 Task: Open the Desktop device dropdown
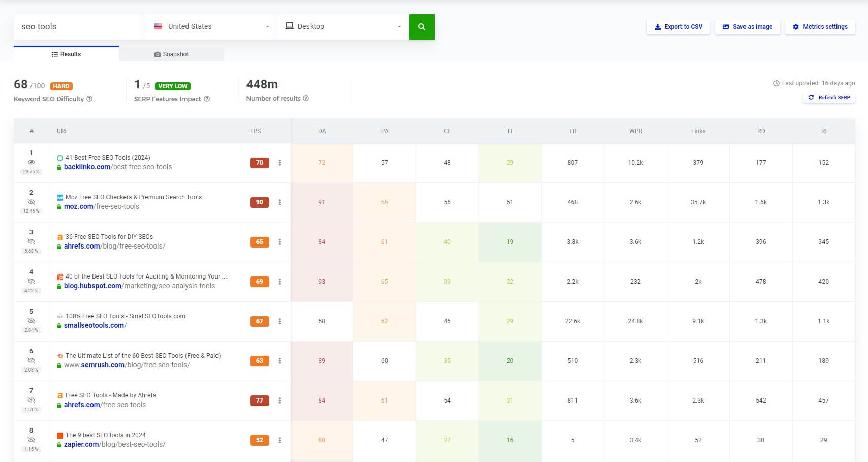click(x=343, y=26)
